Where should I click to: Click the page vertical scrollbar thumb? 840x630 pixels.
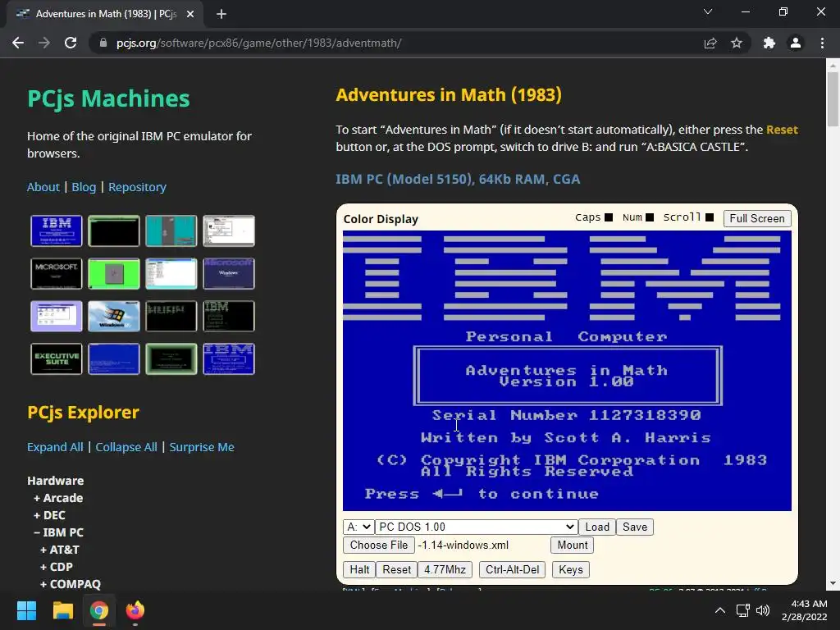coord(833,99)
